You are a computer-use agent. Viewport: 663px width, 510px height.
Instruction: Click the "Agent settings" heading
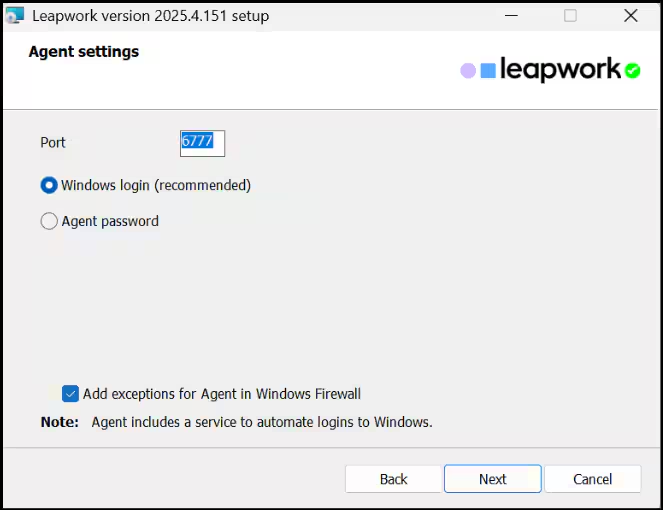click(84, 51)
